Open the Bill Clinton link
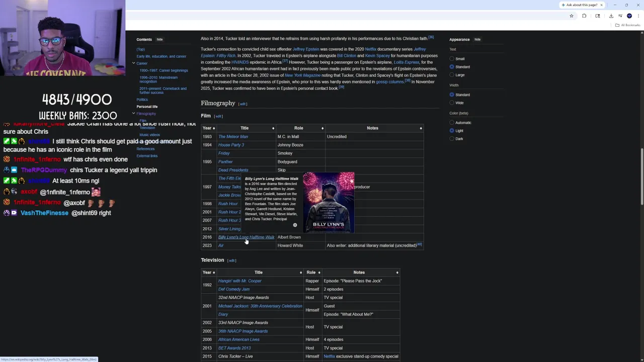The height and width of the screenshot is (362, 644). (x=347, y=56)
